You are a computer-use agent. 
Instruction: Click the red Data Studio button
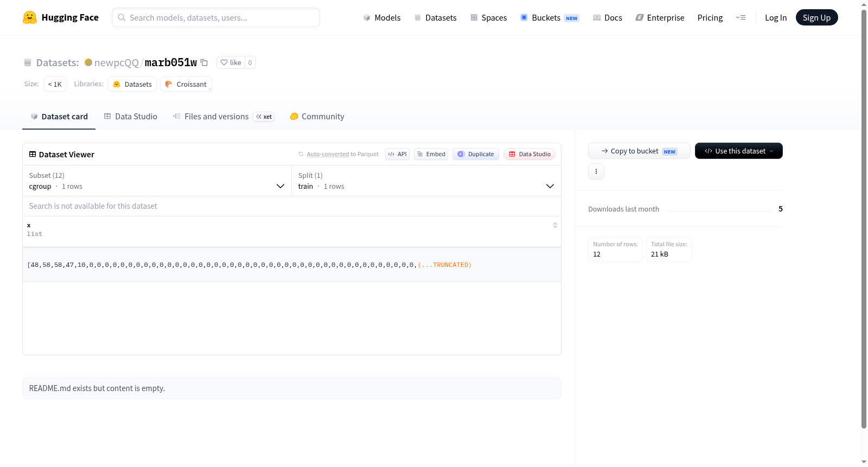click(529, 154)
